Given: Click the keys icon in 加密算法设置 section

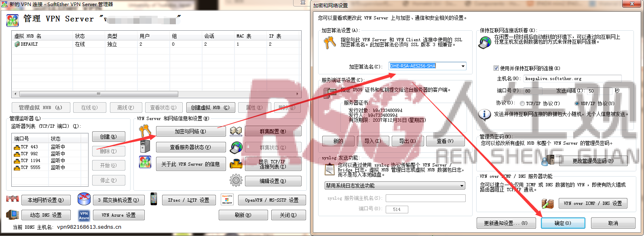Looking at the screenshot, I should click(x=330, y=42).
